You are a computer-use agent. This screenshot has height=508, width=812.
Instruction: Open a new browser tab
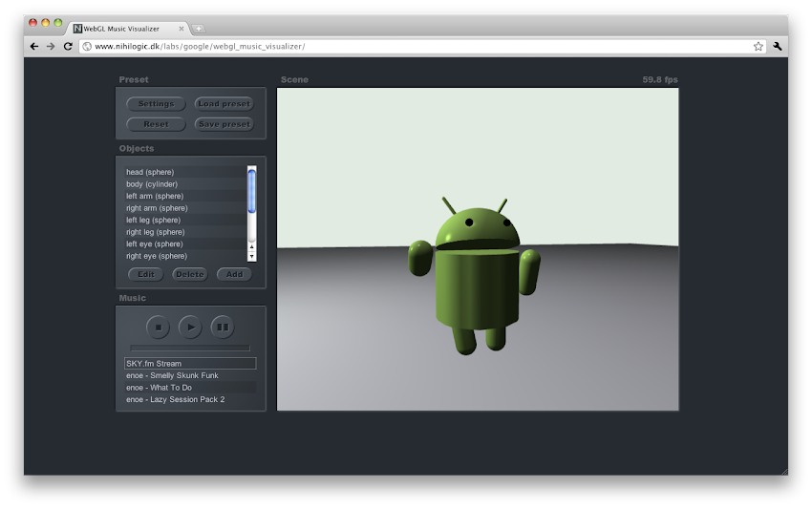click(198, 29)
